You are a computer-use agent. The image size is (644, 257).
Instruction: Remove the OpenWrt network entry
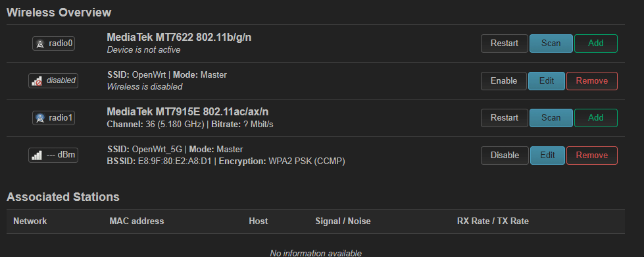(x=592, y=81)
